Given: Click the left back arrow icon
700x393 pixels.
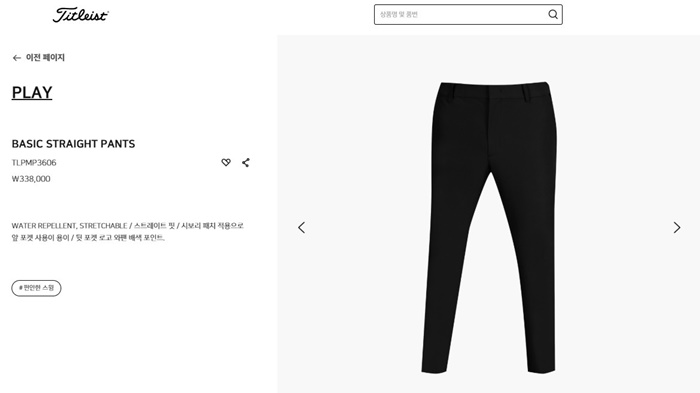Looking at the screenshot, I should (17, 58).
